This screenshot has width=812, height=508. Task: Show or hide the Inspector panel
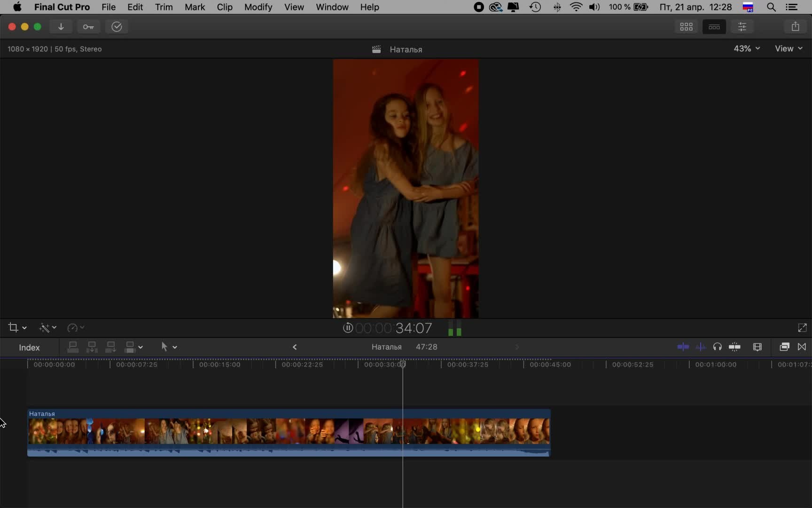742,27
